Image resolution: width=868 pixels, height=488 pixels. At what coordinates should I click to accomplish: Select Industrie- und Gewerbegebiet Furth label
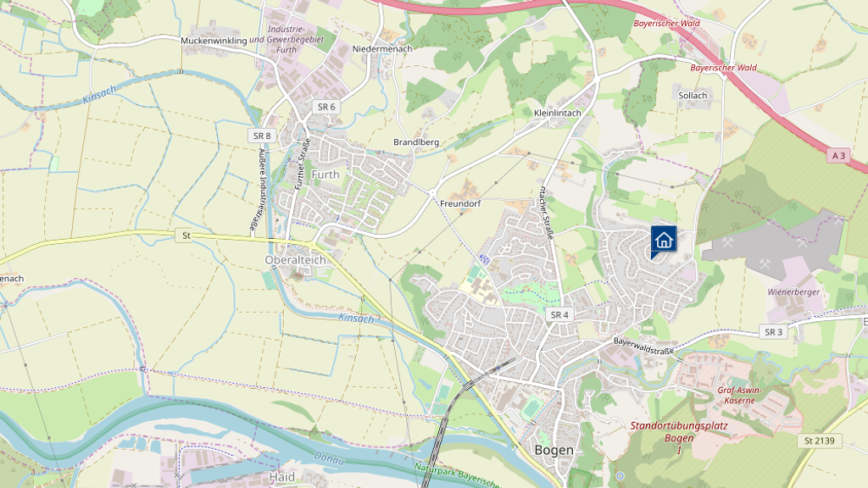coord(287,39)
